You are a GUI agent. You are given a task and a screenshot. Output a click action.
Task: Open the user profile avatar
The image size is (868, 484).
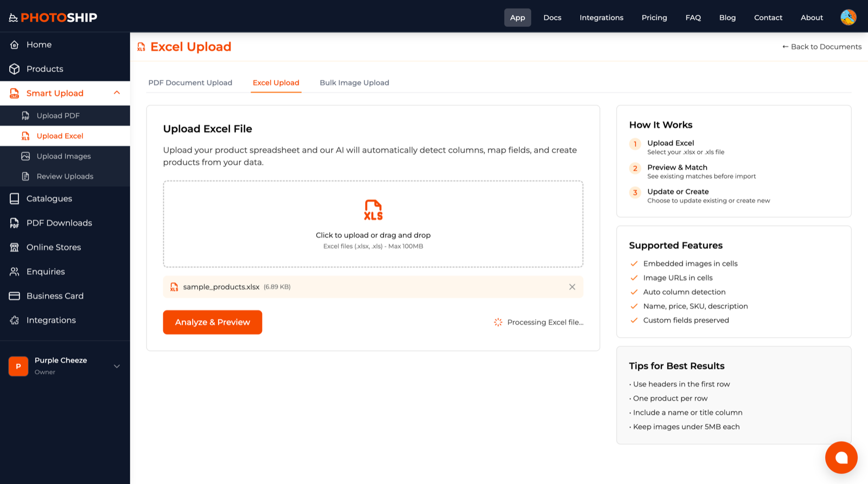pyautogui.click(x=848, y=17)
